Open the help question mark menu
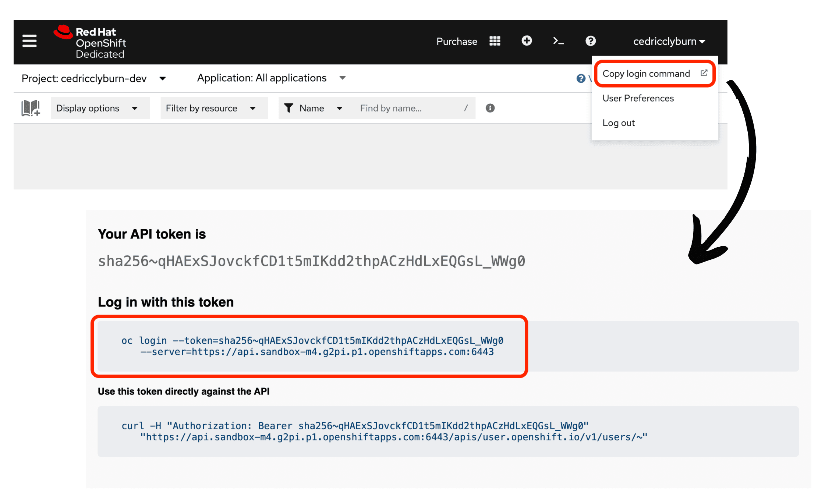The width and height of the screenshot is (825, 504). pos(591,41)
